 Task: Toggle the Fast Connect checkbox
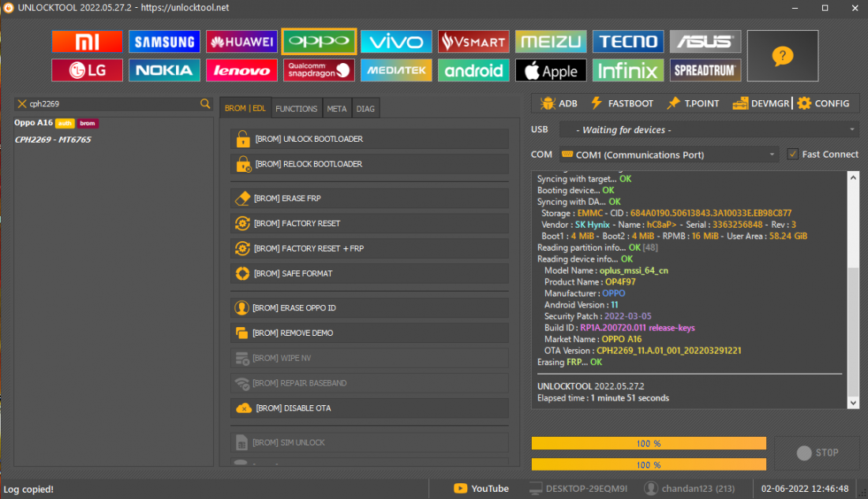792,155
